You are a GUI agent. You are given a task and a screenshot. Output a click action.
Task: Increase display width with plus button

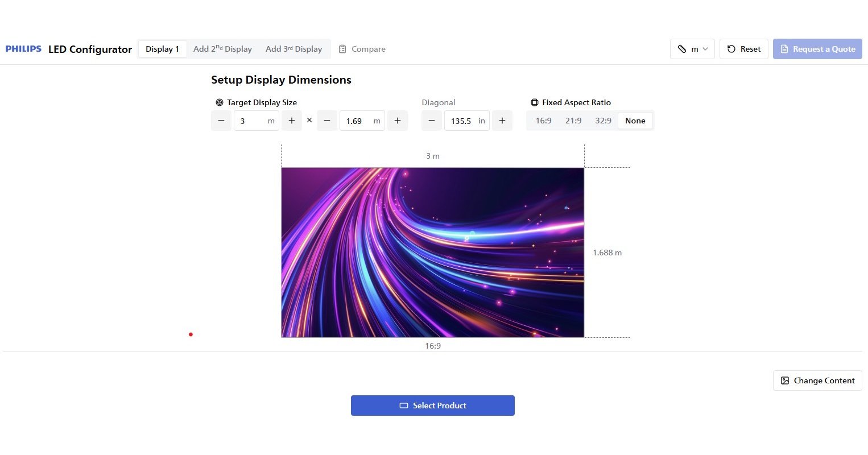(292, 121)
